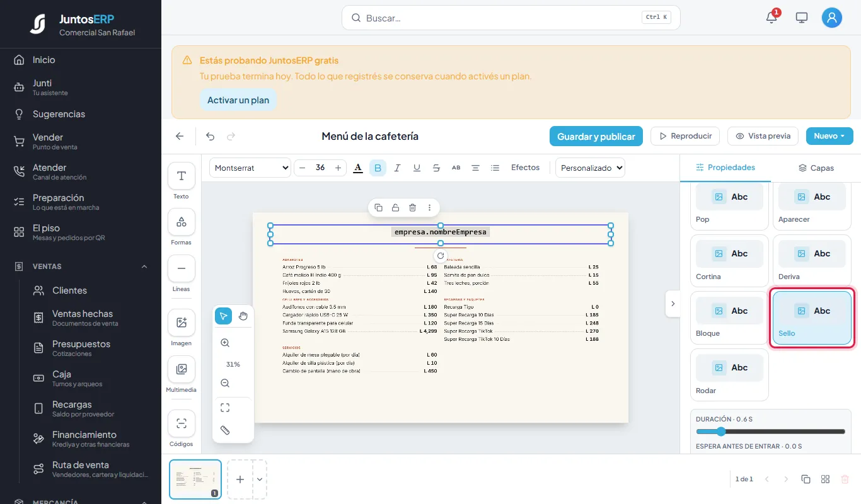Toggle italic formatting
The image size is (861, 504).
[x=397, y=168]
